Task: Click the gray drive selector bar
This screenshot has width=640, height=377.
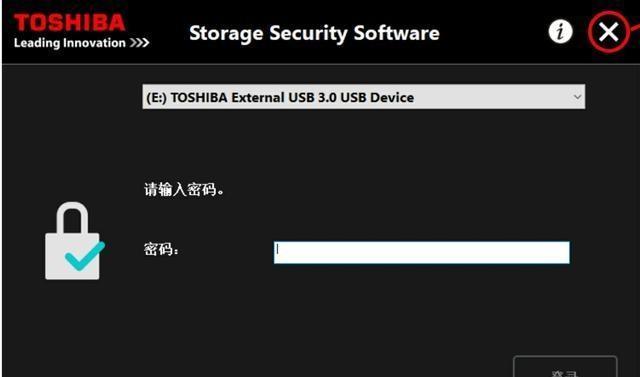Action: (x=364, y=97)
